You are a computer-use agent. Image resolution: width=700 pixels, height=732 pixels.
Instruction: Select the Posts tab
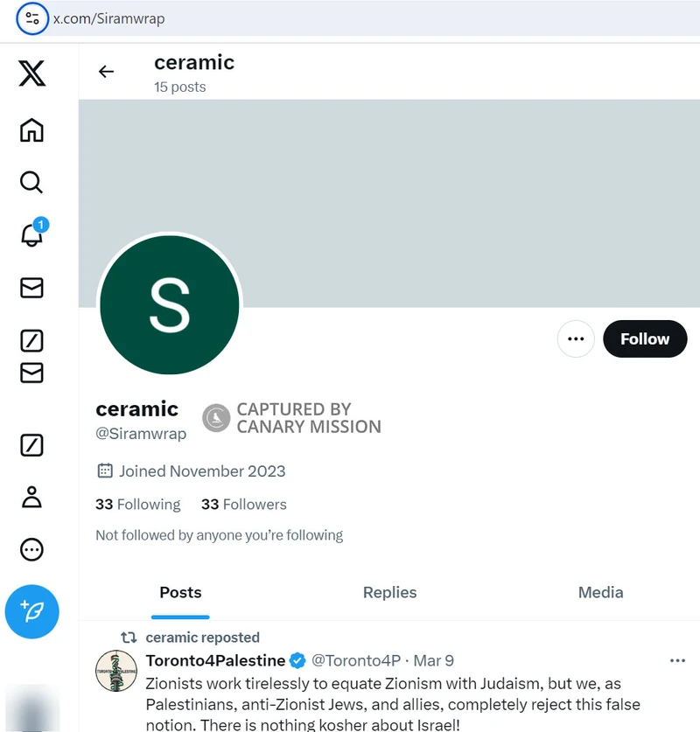click(180, 592)
